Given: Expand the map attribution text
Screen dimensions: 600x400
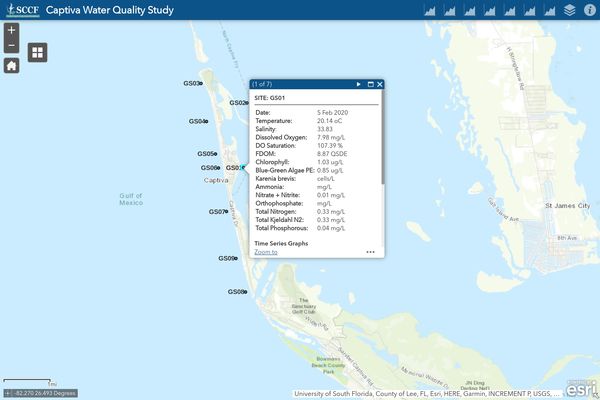Looking at the screenshot, I should [x=427, y=393].
